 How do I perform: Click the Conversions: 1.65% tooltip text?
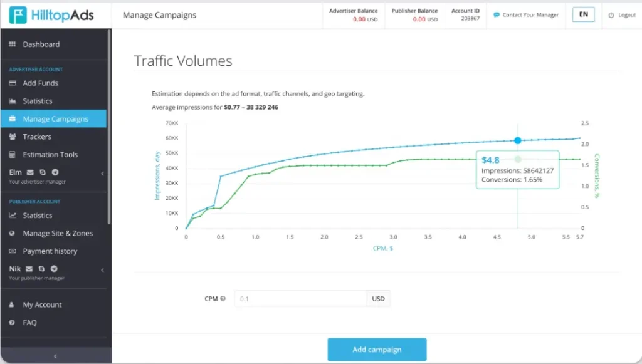512,180
